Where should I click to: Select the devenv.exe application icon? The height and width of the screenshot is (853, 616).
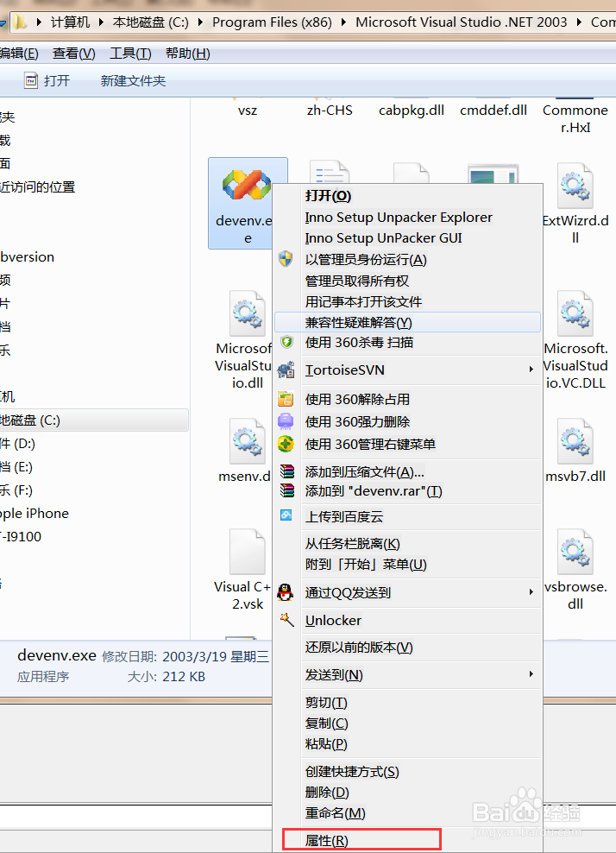point(246,185)
